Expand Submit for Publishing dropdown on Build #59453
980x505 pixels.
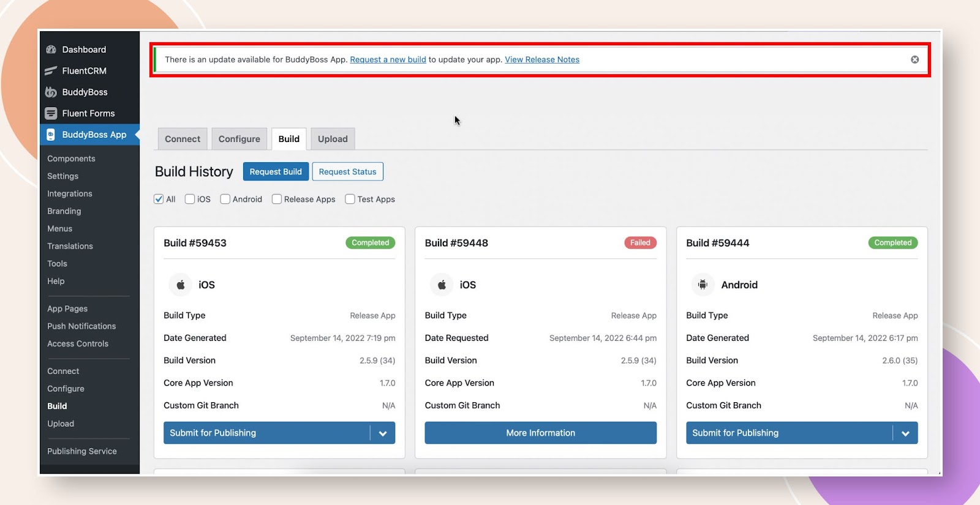tap(383, 433)
